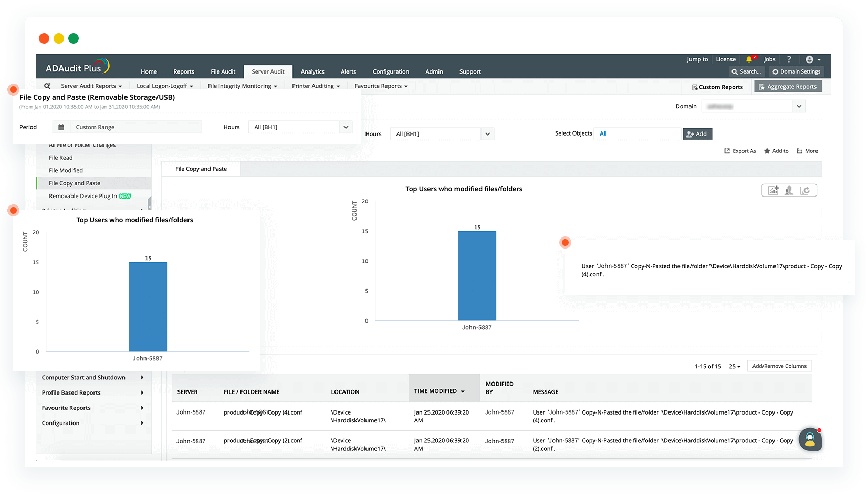Expand Local Logon-Logoff dropdown

point(165,86)
